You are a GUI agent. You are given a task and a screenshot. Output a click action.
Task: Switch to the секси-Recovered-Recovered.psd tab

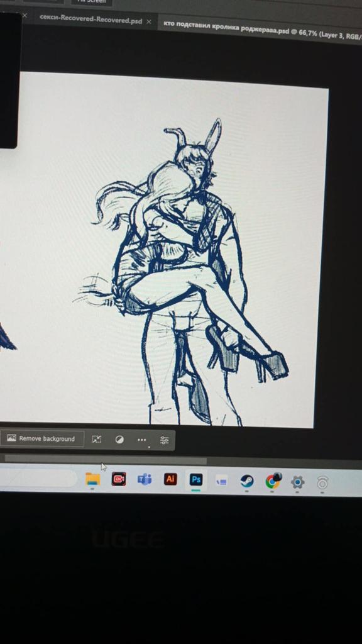(x=90, y=21)
